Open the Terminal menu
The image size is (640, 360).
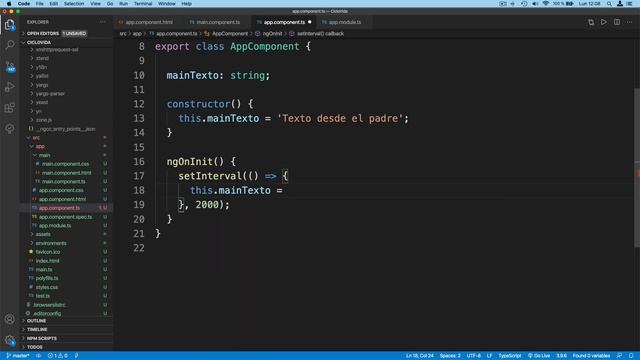click(x=142, y=4)
